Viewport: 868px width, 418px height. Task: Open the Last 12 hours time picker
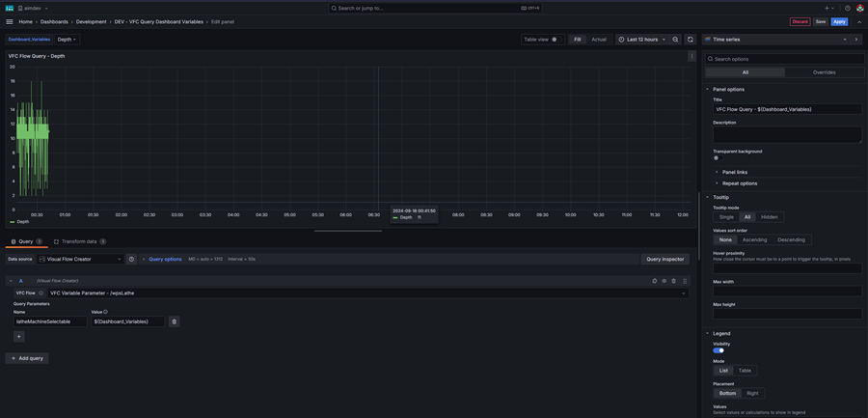641,40
